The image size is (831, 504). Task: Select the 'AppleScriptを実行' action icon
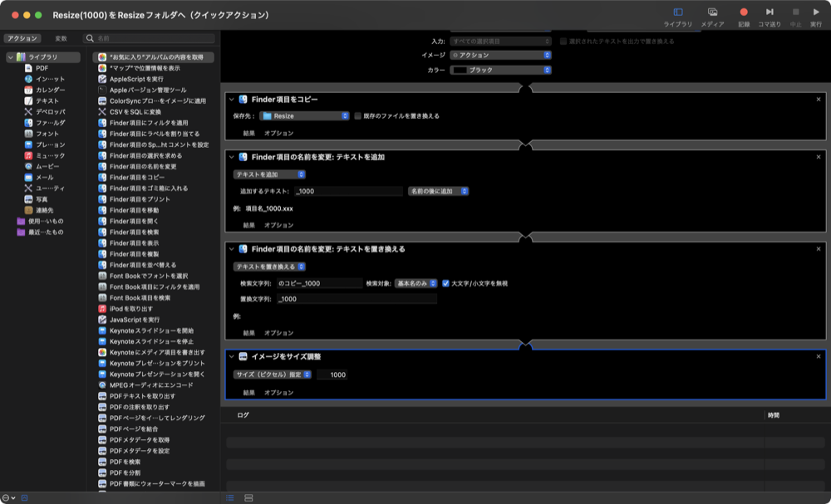(x=102, y=79)
